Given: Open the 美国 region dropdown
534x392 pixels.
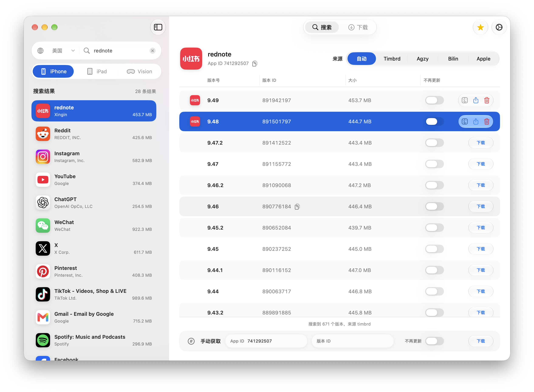Looking at the screenshot, I should pos(57,51).
